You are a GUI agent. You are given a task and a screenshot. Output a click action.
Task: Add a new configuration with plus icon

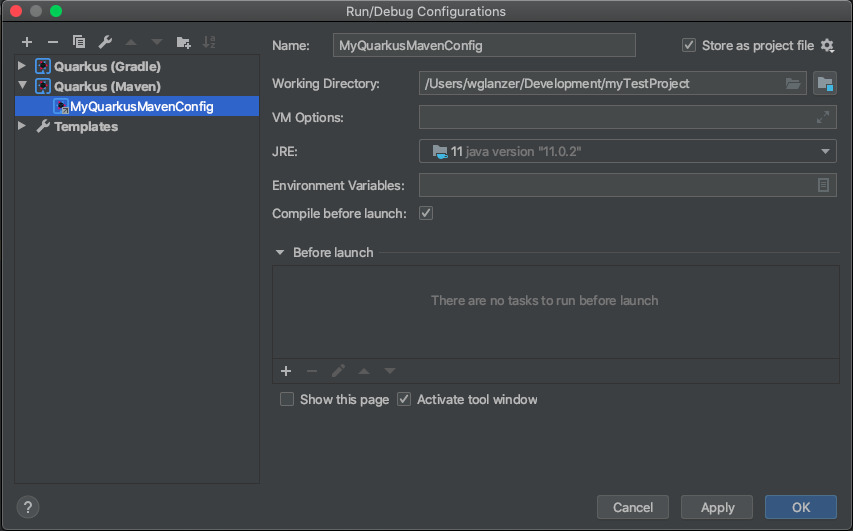click(x=27, y=42)
